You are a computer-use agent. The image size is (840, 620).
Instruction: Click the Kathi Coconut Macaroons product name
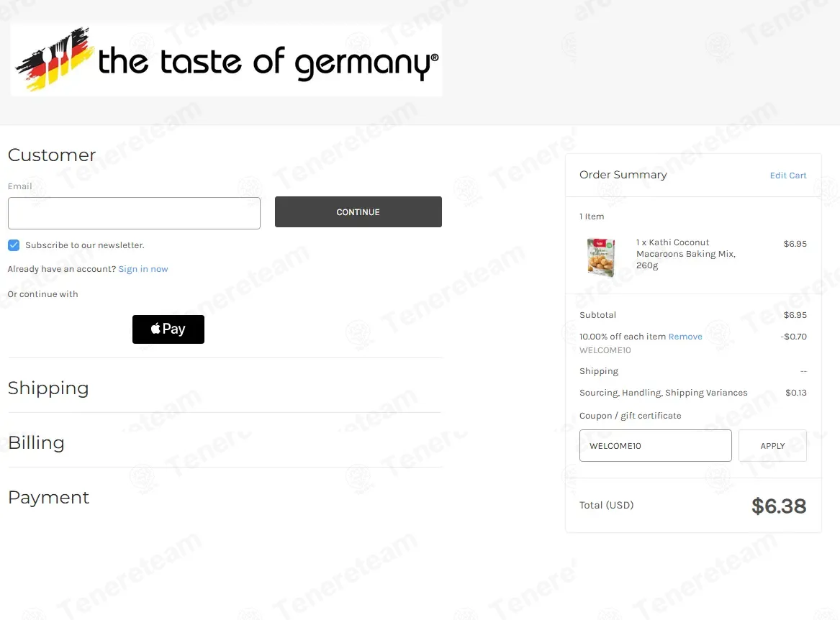pos(685,254)
